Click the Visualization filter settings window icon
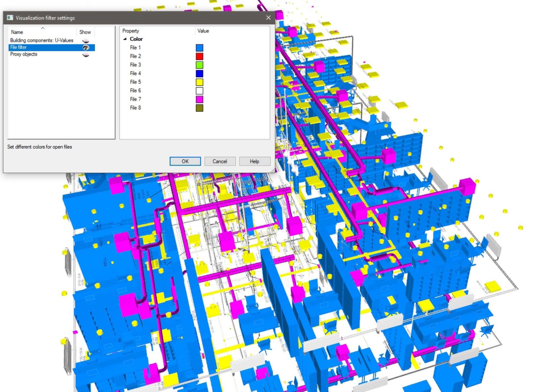This screenshot has height=392, width=543. pos(10,17)
